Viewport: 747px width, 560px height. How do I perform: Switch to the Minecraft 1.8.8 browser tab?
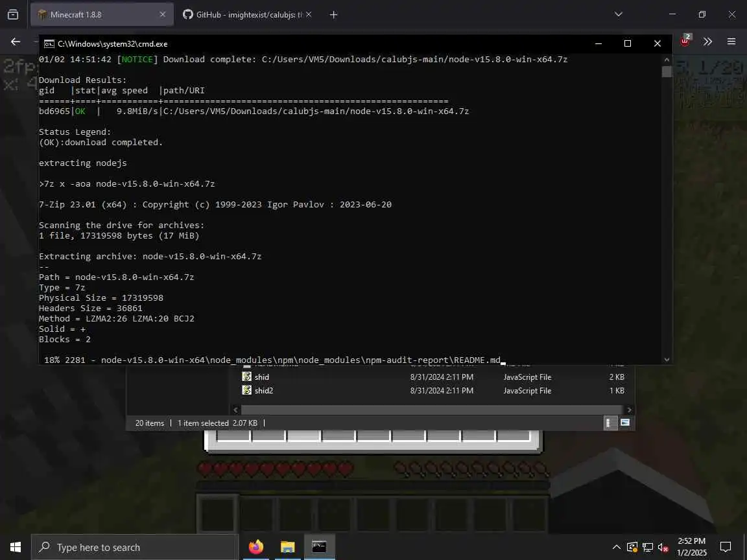click(101, 15)
